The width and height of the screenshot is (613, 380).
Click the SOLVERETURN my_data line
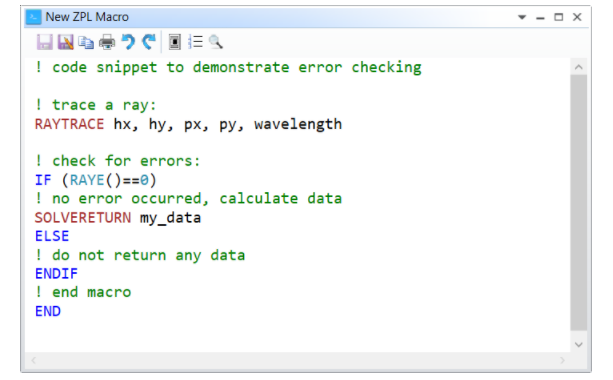pyautogui.click(x=118, y=218)
